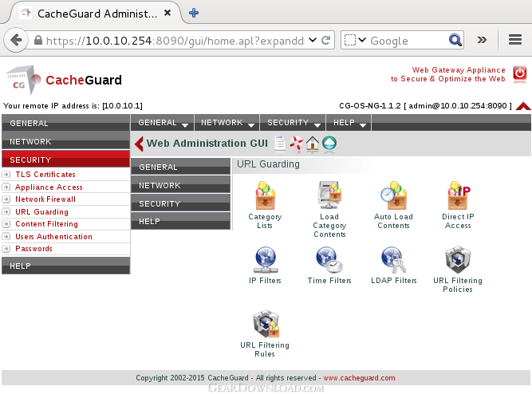Open the LDAP Filters icon
The width and height of the screenshot is (532, 394).
[x=393, y=260]
